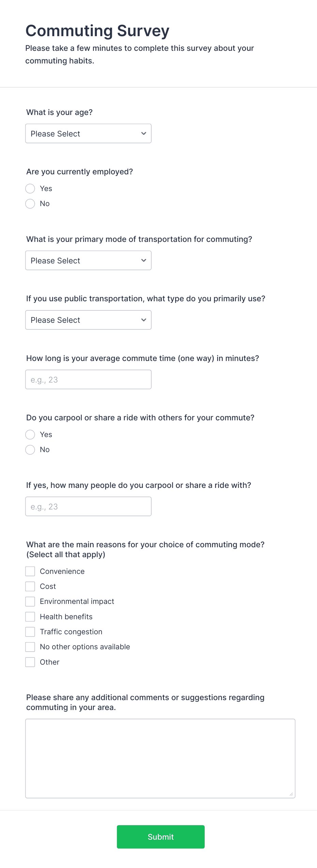
Task: Select No for currently employed
Action: pyautogui.click(x=30, y=204)
